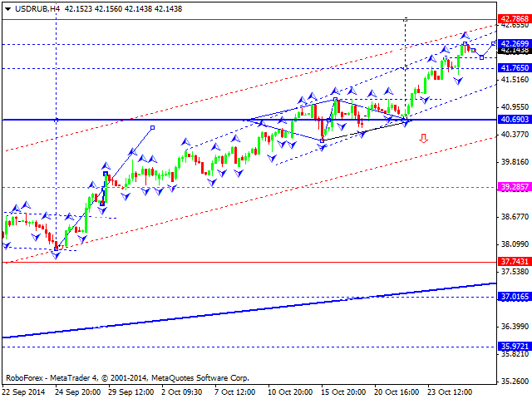This screenshot has width=532, height=399.
Task: Select the 7 Oct 12:00 time label
Action: pos(234,392)
